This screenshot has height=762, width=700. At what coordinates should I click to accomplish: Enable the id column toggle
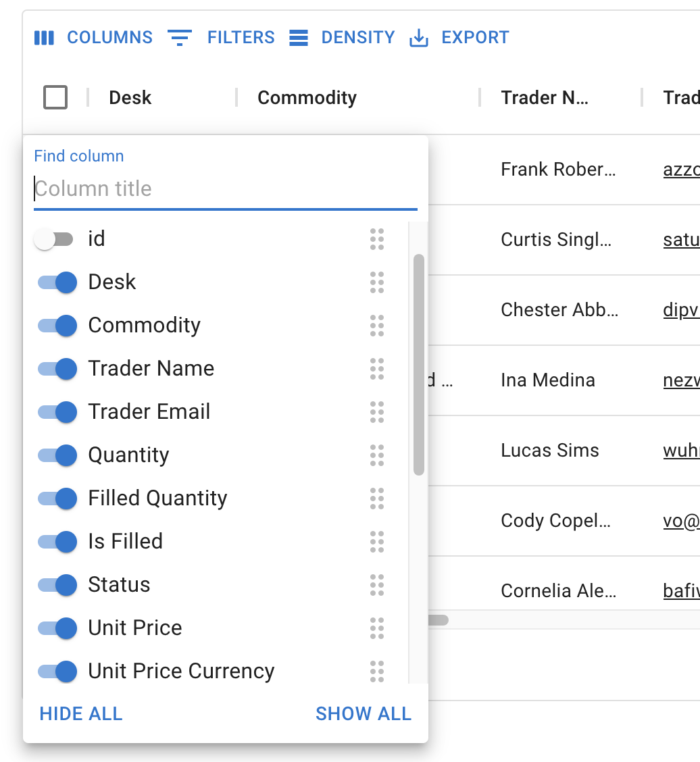55,239
